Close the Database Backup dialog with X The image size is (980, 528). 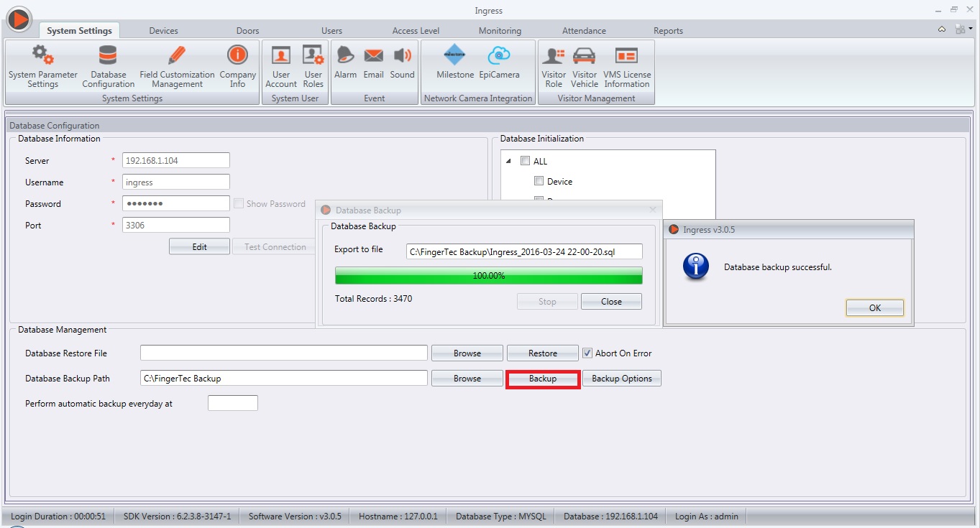coord(652,210)
